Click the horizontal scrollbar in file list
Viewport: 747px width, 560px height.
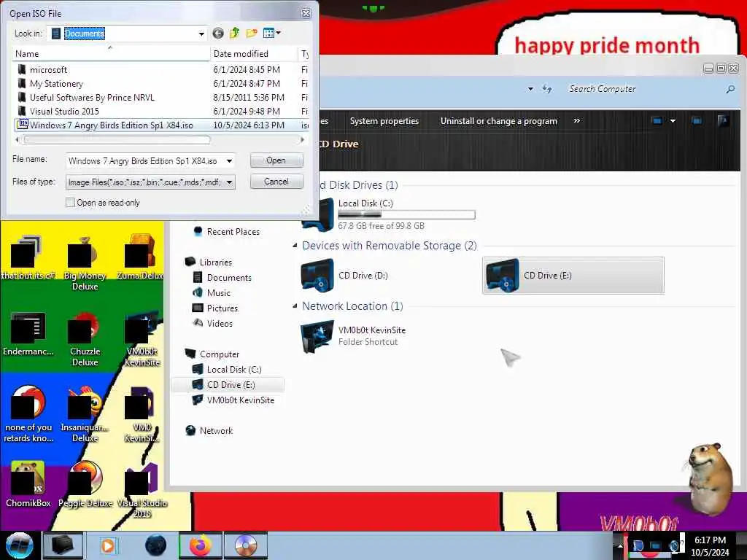pyautogui.click(x=117, y=139)
